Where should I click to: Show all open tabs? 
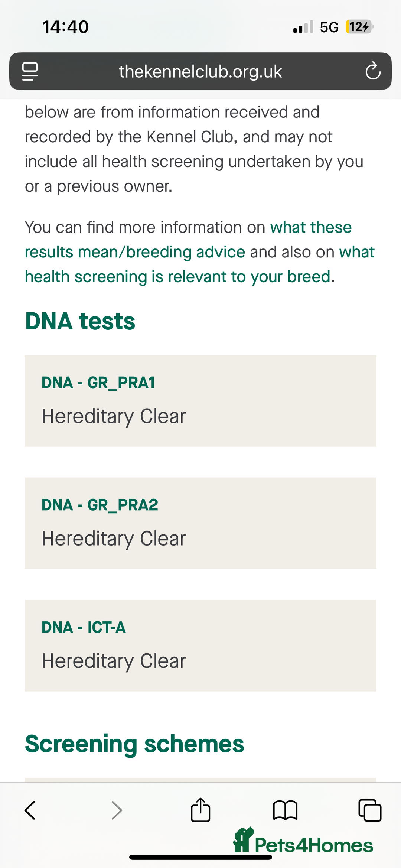point(370,810)
